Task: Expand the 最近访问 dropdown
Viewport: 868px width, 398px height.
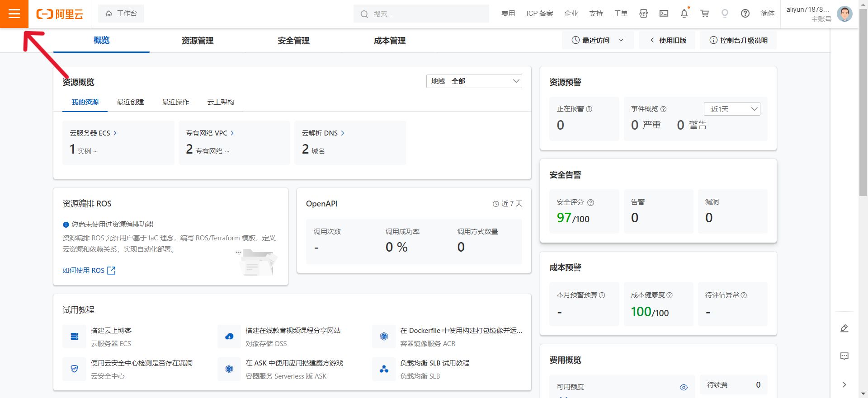Action: [598, 40]
